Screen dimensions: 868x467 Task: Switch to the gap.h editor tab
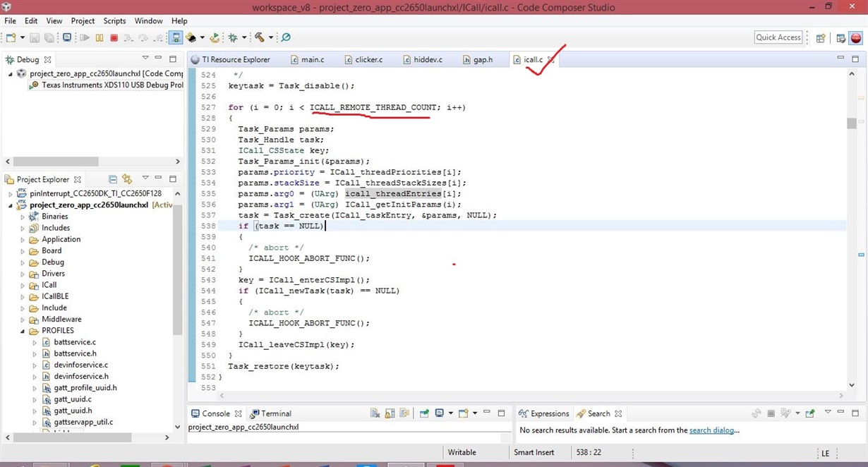pyautogui.click(x=478, y=60)
